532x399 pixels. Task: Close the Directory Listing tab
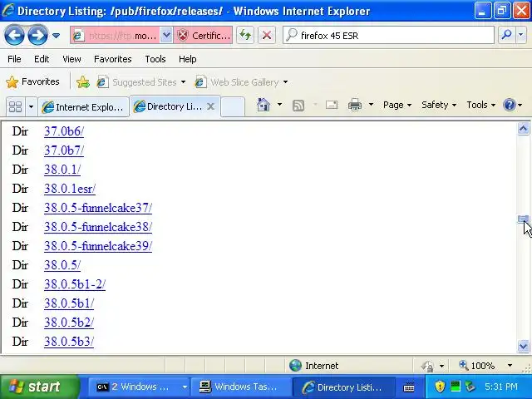point(210,106)
